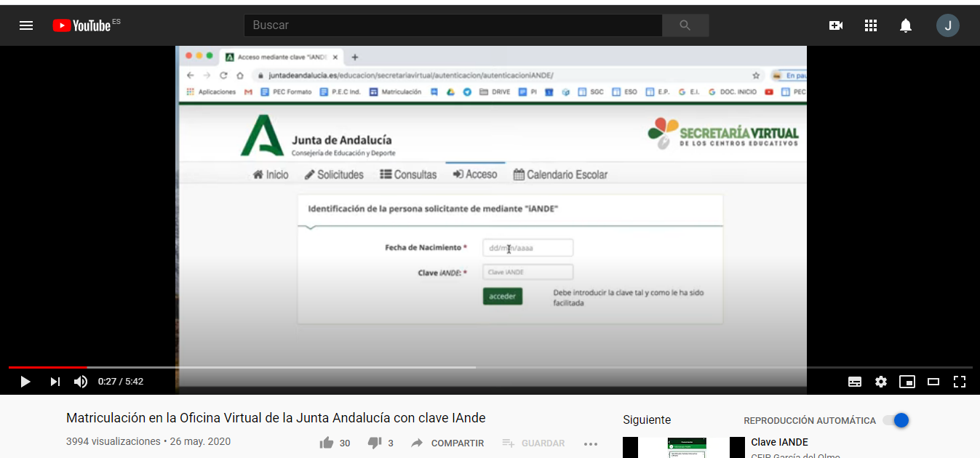980x458 pixels.
Task: Open the DOC. INICIO bookmark
Action: [733, 92]
